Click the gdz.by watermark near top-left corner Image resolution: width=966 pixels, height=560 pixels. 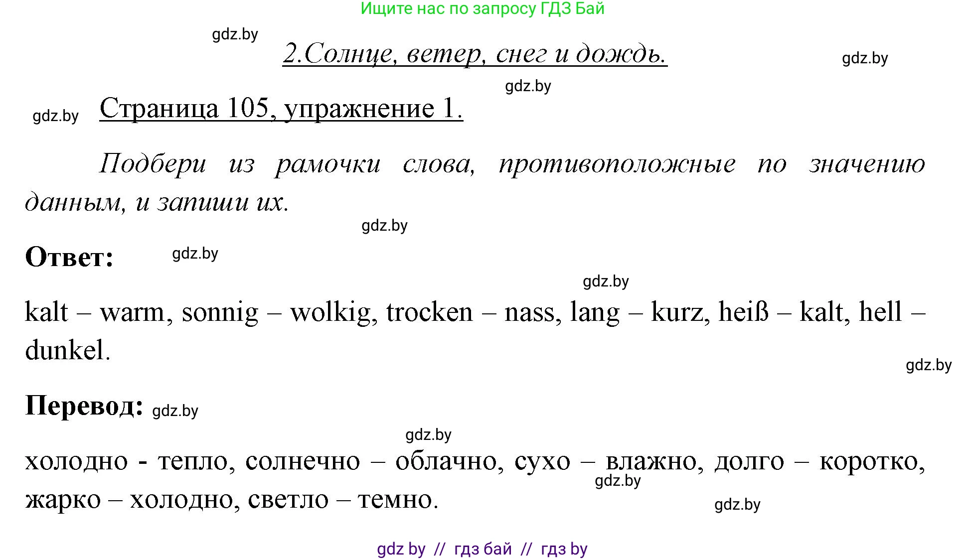point(55,116)
